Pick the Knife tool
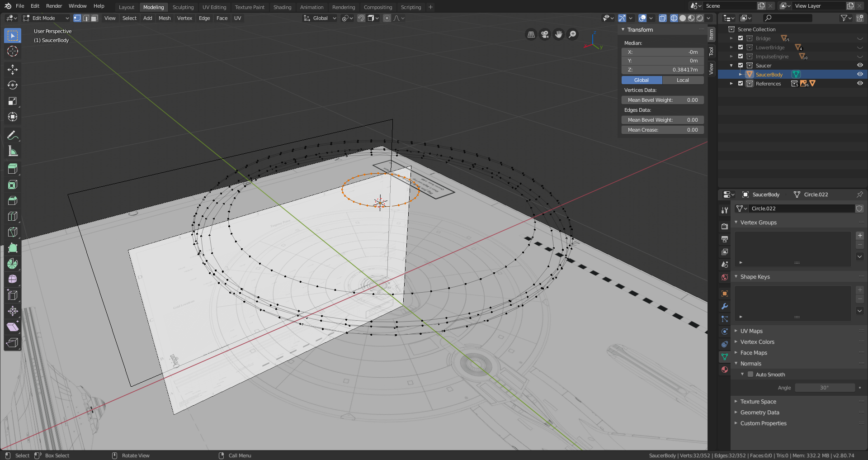 pyautogui.click(x=13, y=232)
